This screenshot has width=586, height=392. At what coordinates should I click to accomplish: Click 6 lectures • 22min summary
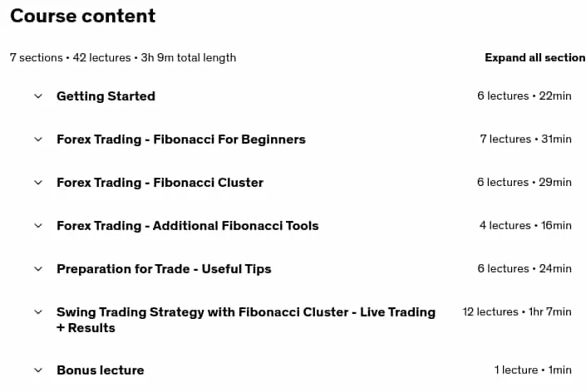(x=524, y=96)
